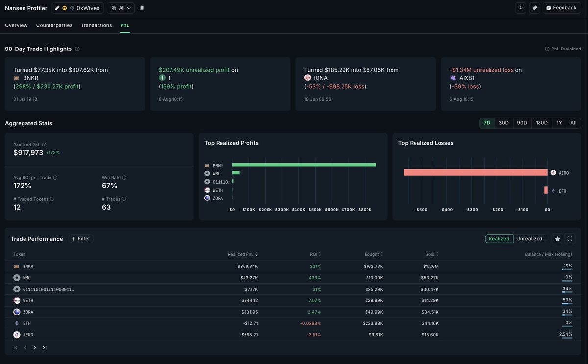Click the info icon next to Win Rate
This screenshot has width=588, height=364.
click(x=124, y=178)
